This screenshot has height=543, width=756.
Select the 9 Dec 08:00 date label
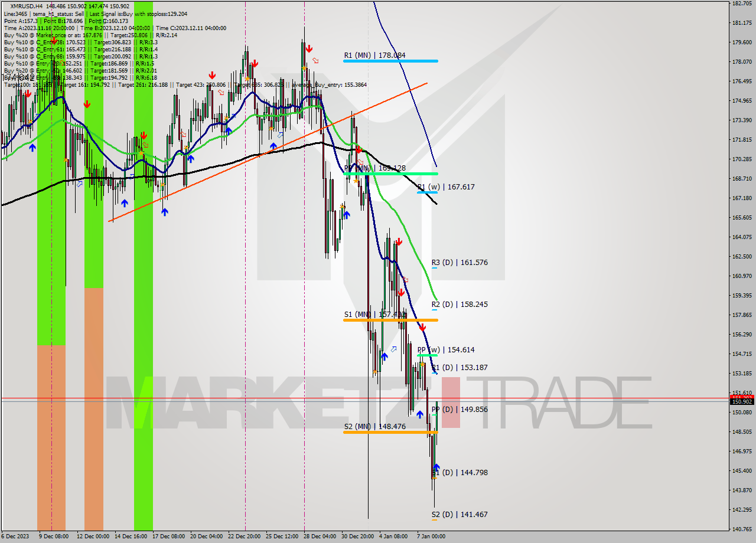(53, 536)
